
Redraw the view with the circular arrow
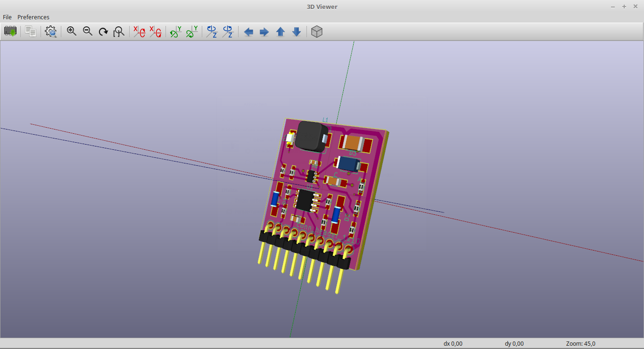click(103, 32)
